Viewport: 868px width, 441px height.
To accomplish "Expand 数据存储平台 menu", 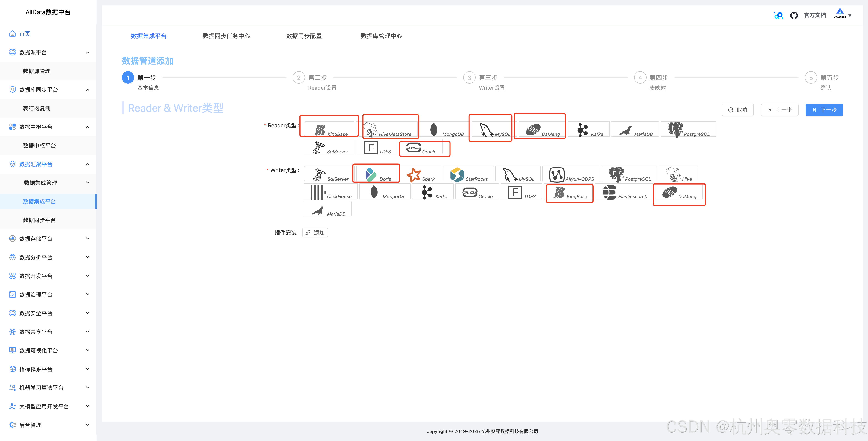I will coord(88,239).
